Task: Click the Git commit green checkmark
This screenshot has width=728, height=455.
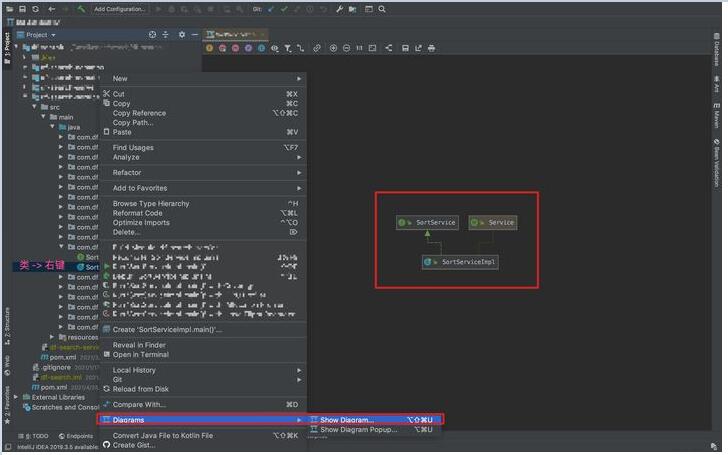Action: [x=284, y=9]
